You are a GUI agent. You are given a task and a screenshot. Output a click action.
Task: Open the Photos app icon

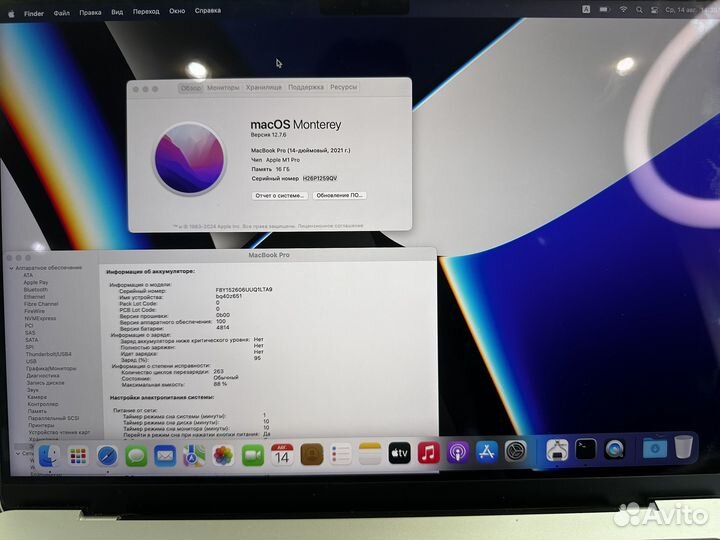224,456
